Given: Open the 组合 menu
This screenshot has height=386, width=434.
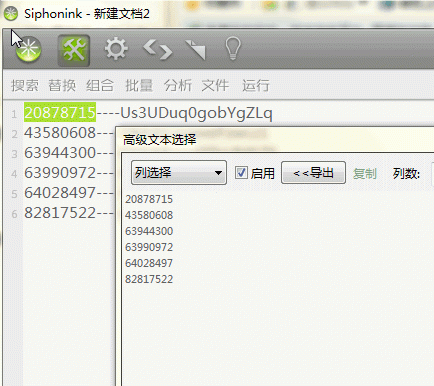Looking at the screenshot, I should click(x=100, y=86).
